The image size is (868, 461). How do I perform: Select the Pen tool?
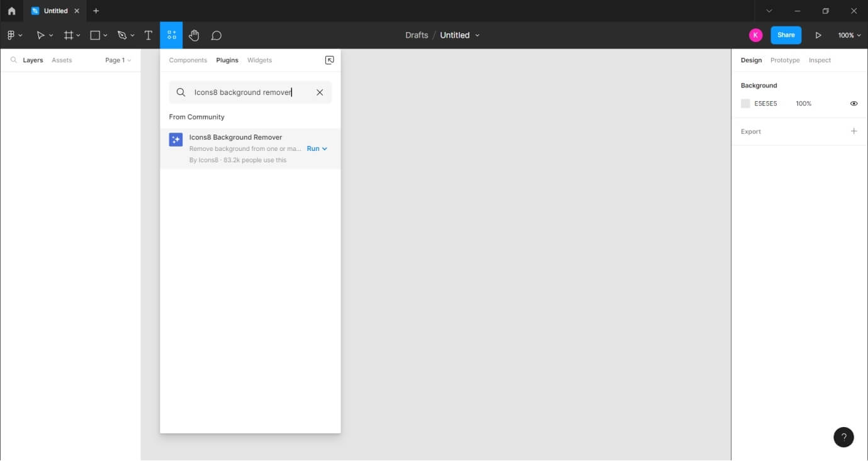122,35
